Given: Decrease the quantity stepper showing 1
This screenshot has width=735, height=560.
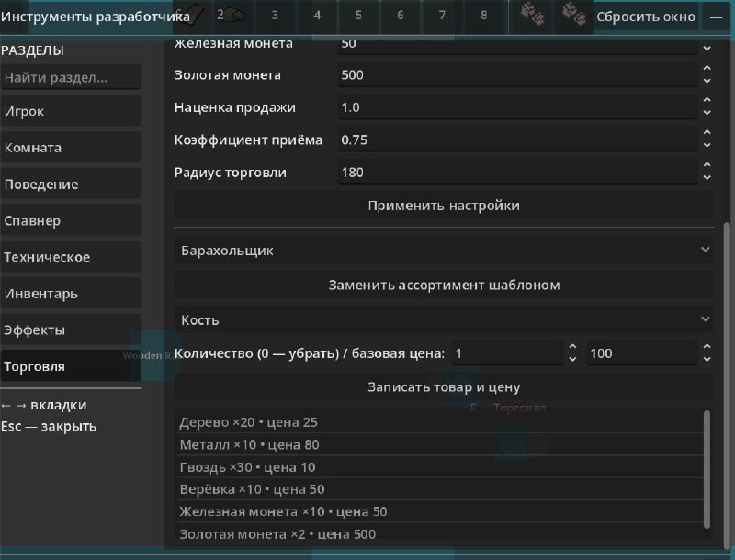Looking at the screenshot, I should [572, 360].
